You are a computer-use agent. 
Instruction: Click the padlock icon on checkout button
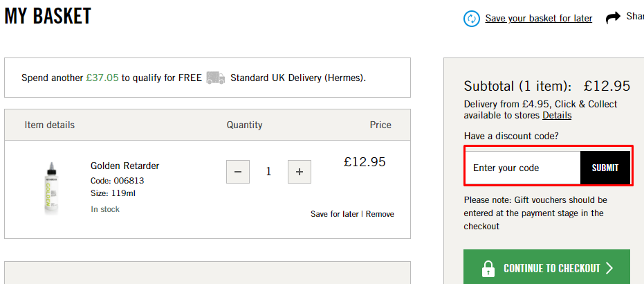[488, 268]
